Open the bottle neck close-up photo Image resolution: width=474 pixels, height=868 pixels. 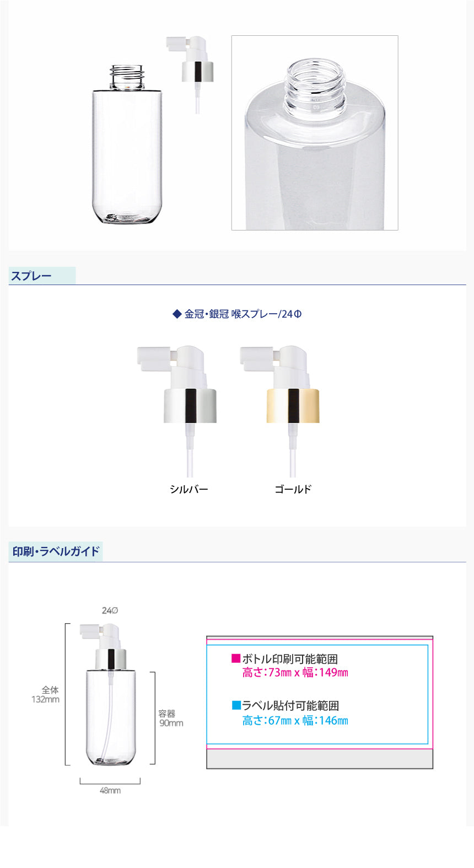click(315, 132)
